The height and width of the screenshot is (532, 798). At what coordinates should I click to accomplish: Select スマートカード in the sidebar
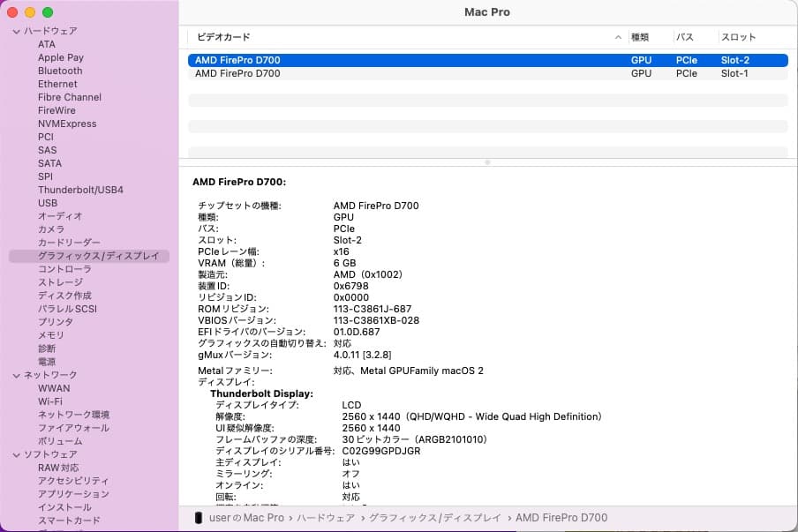coord(69,521)
